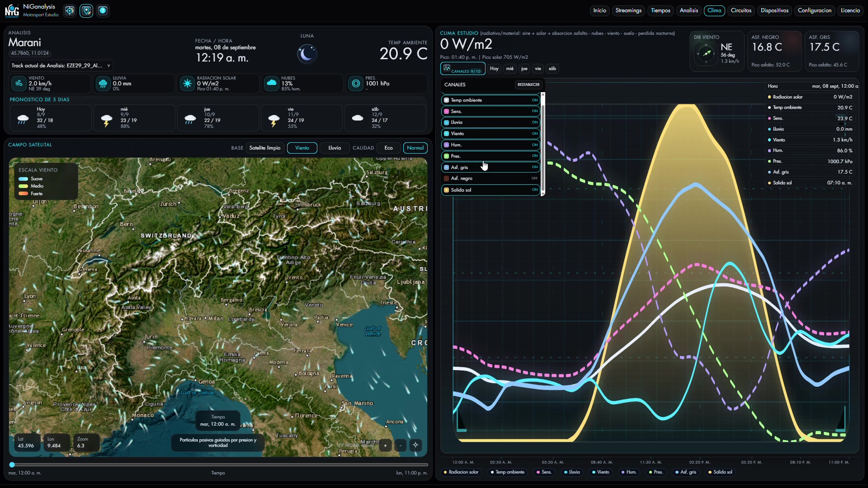
Task: Toggle the Asf. gris channel
Action: pyautogui.click(x=491, y=167)
